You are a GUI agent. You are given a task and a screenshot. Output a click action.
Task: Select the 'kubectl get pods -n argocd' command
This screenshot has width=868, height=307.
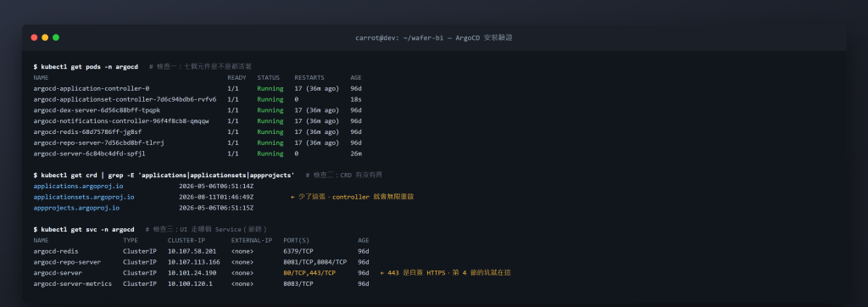pos(89,66)
